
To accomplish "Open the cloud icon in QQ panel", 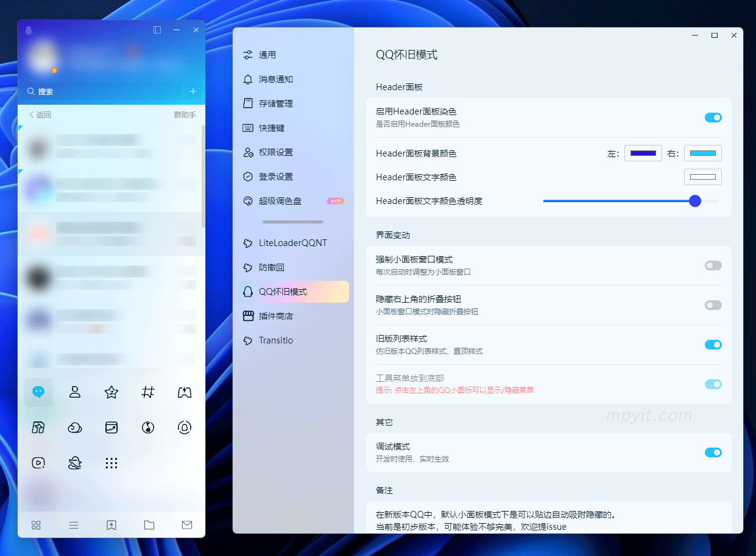I will coord(75,428).
